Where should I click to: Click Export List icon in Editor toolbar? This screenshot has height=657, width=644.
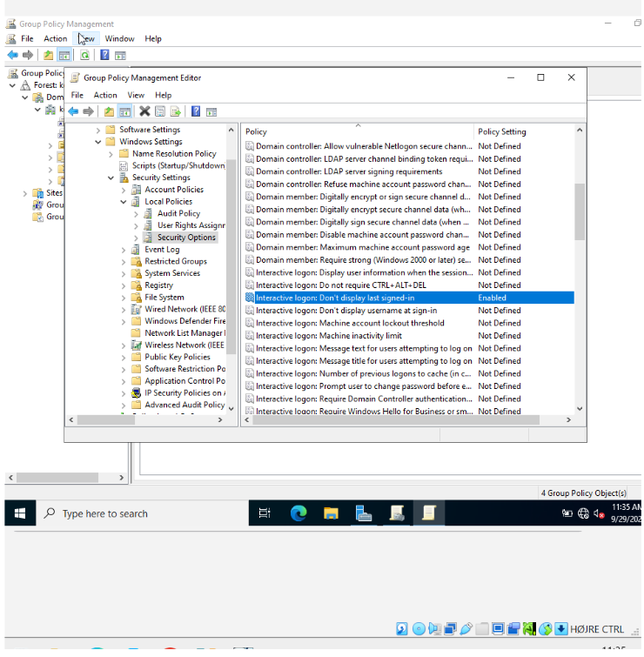point(176,112)
